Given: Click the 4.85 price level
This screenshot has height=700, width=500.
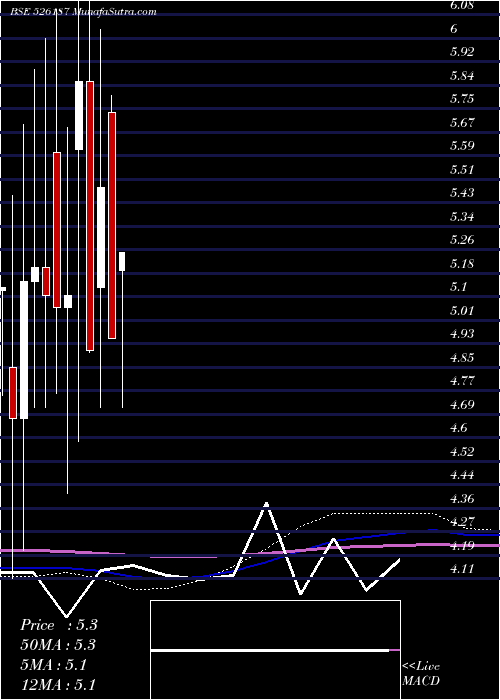Looking at the screenshot, I should [x=462, y=358].
